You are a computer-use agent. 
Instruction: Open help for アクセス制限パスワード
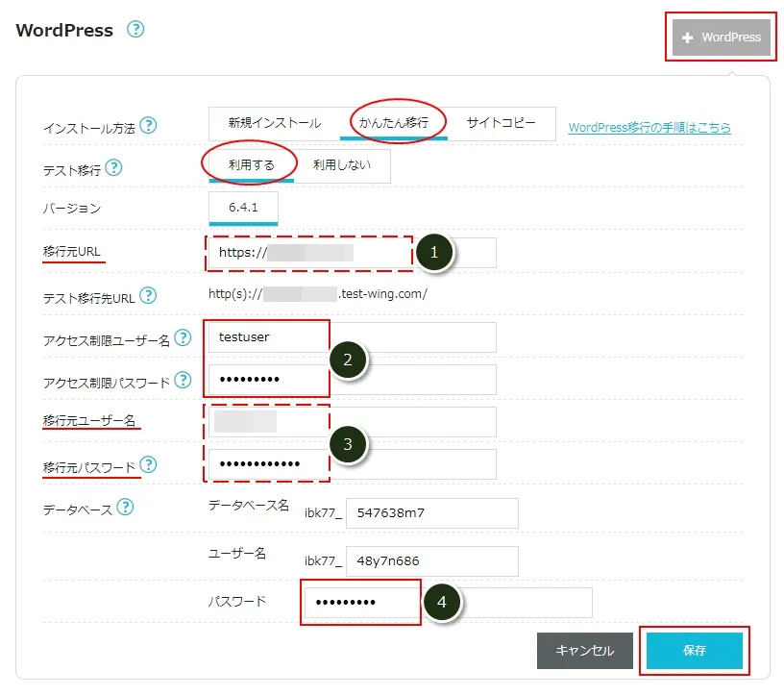click(183, 381)
